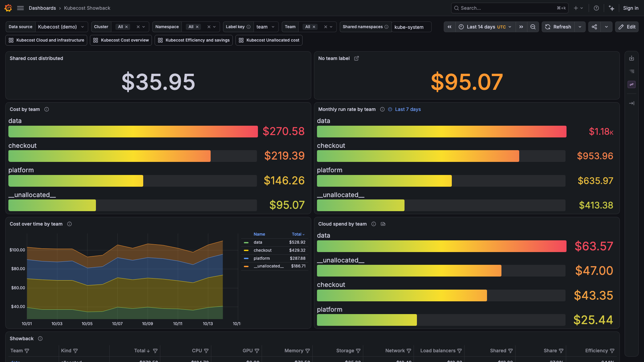Viewport: 644px width, 362px height.
Task: Collapse the right sidebar arrow icon
Action: click(x=632, y=103)
